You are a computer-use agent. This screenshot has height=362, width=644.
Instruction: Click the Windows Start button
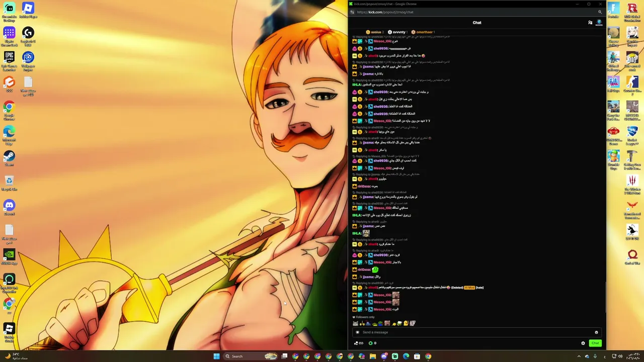(216, 356)
